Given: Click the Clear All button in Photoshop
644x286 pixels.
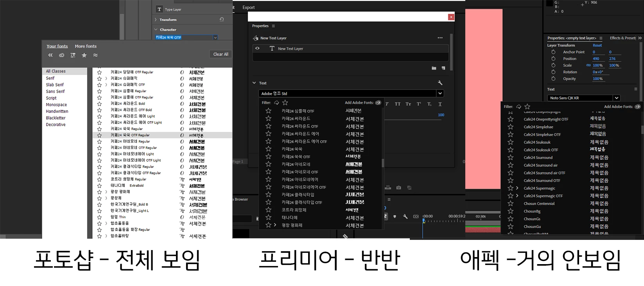Looking at the screenshot, I should coord(221,54).
